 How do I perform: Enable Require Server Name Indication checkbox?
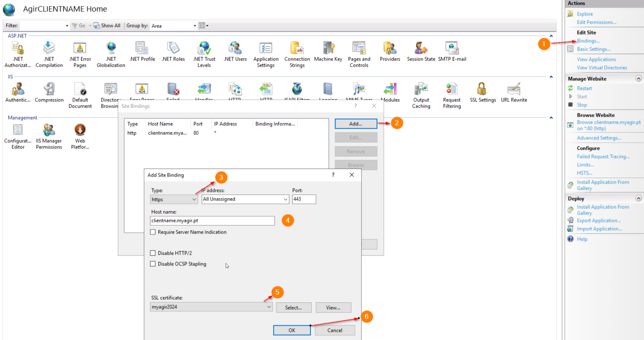(153, 232)
